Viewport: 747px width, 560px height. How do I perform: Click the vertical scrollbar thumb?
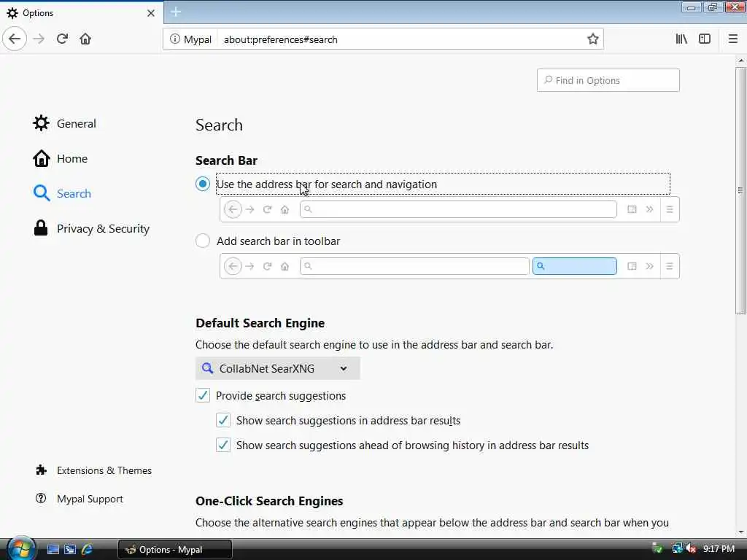740,190
